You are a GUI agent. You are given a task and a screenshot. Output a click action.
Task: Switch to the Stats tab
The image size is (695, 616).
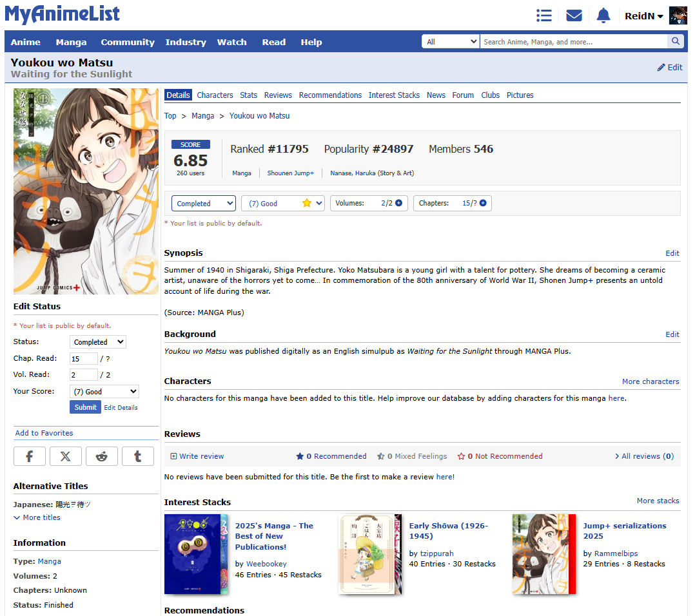point(249,95)
